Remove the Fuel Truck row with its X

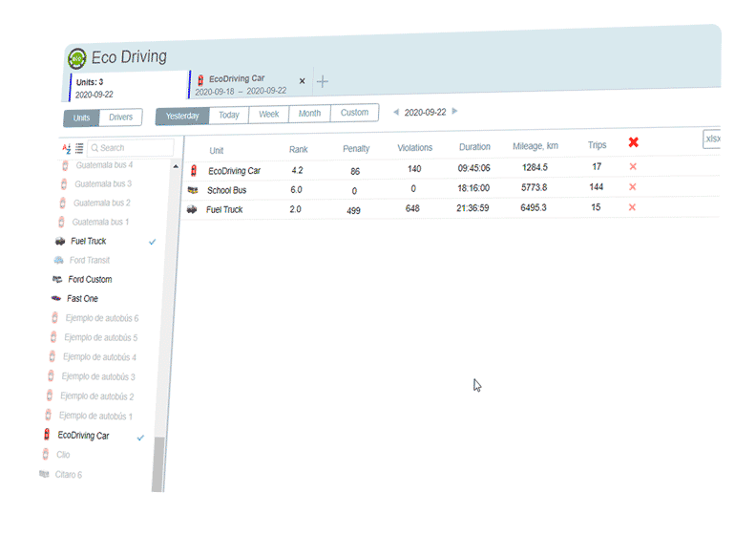tap(632, 207)
